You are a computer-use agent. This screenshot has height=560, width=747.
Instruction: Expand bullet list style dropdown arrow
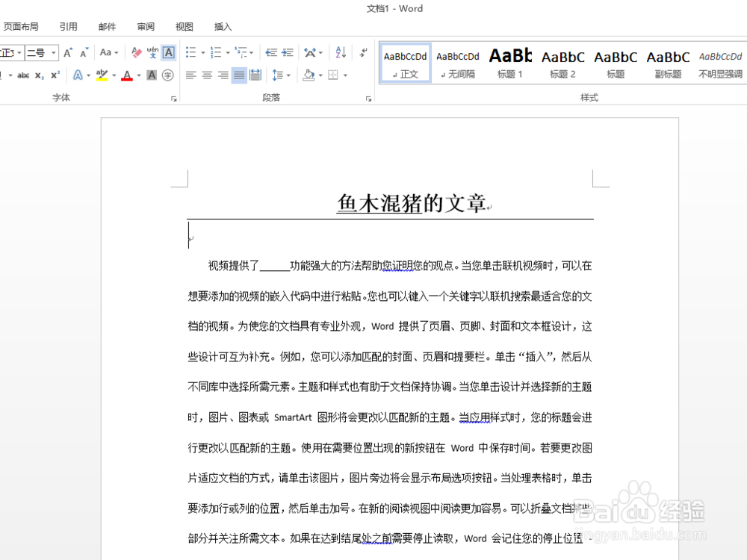point(203,52)
